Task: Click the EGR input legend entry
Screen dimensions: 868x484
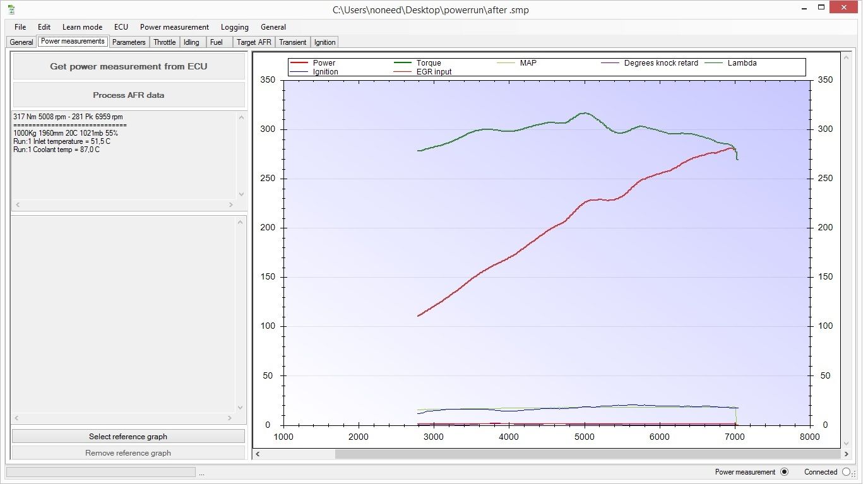Action: tap(423, 72)
